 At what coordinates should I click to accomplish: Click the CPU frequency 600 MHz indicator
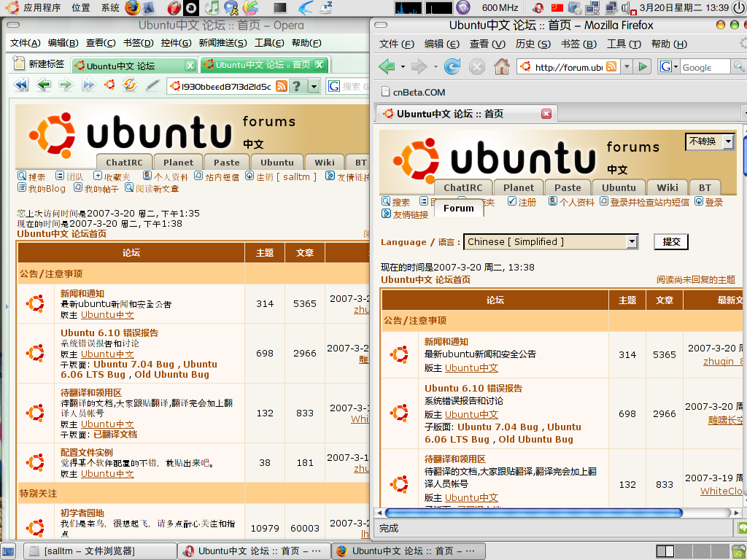[x=500, y=7]
